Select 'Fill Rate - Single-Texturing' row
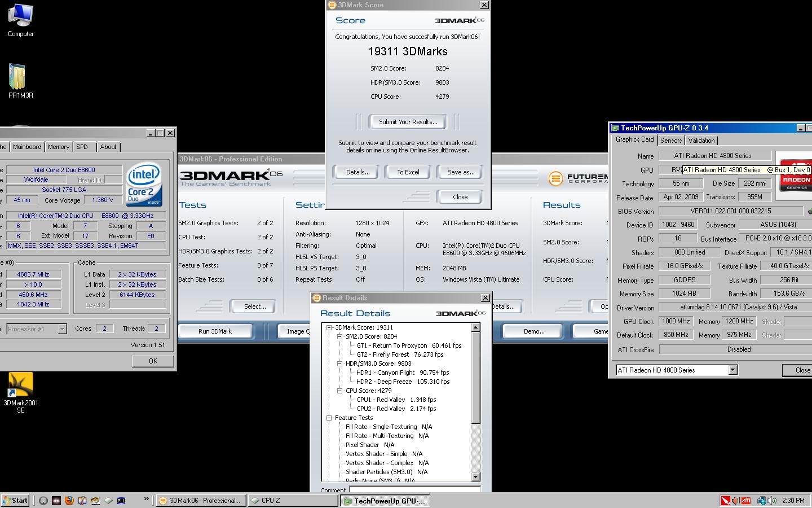The image size is (812, 508). pyautogui.click(x=389, y=427)
